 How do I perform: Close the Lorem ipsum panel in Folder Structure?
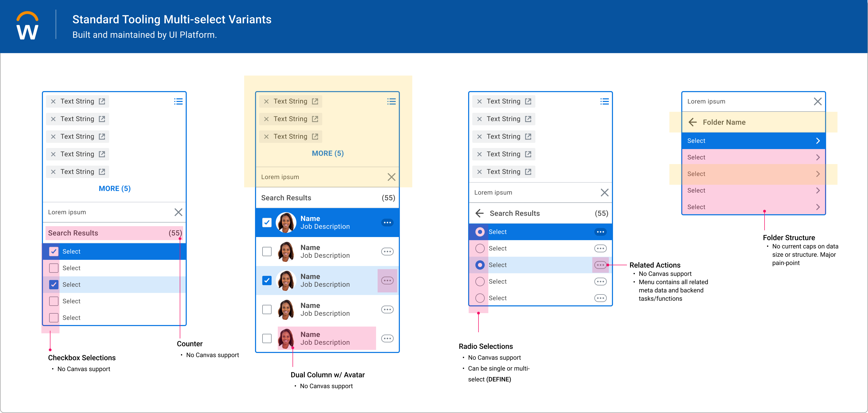[818, 101]
